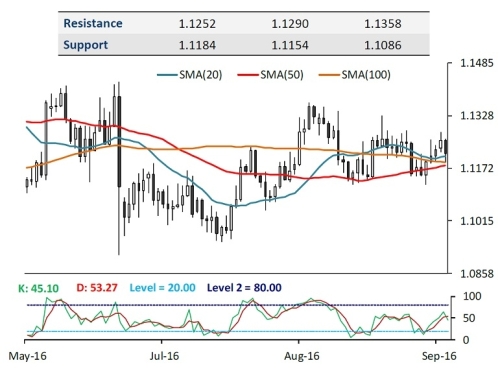Click the SMA(100) orange legend line
The image size is (500, 369).
coord(329,75)
